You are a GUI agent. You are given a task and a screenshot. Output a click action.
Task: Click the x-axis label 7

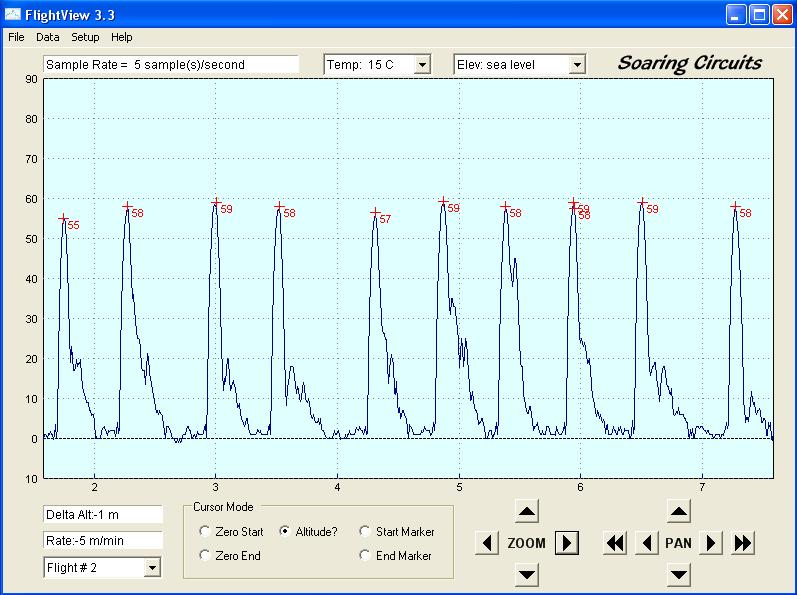point(702,487)
